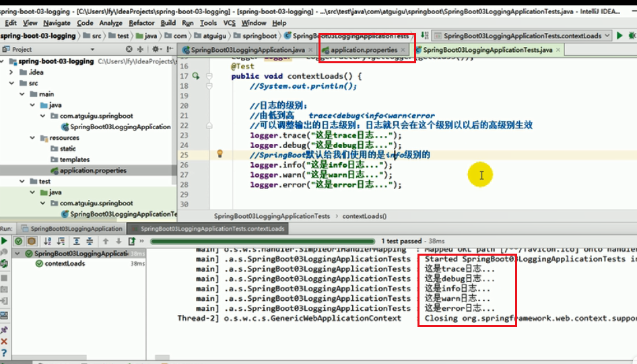Click the Rerun Failed Tests icon
Screen dimensions: 637x364
coord(4,252)
